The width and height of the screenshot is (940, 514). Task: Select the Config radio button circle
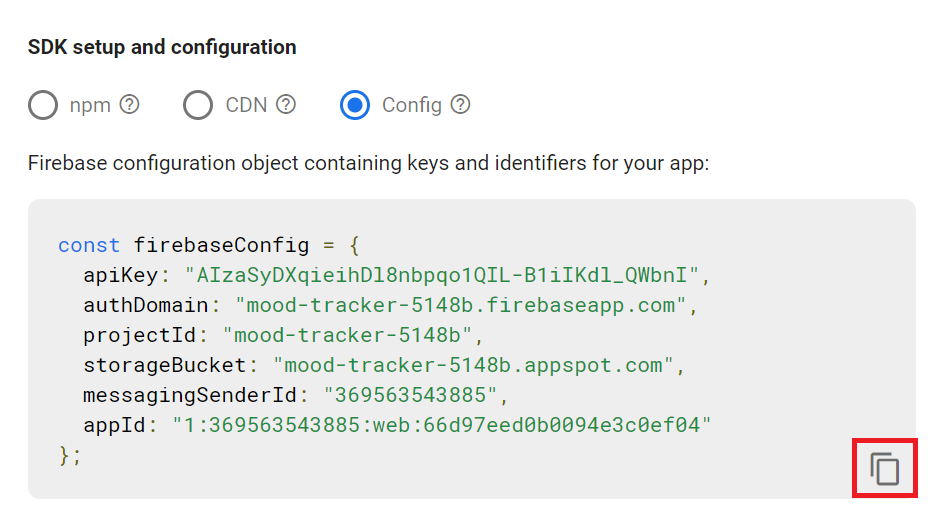point(355,105)
